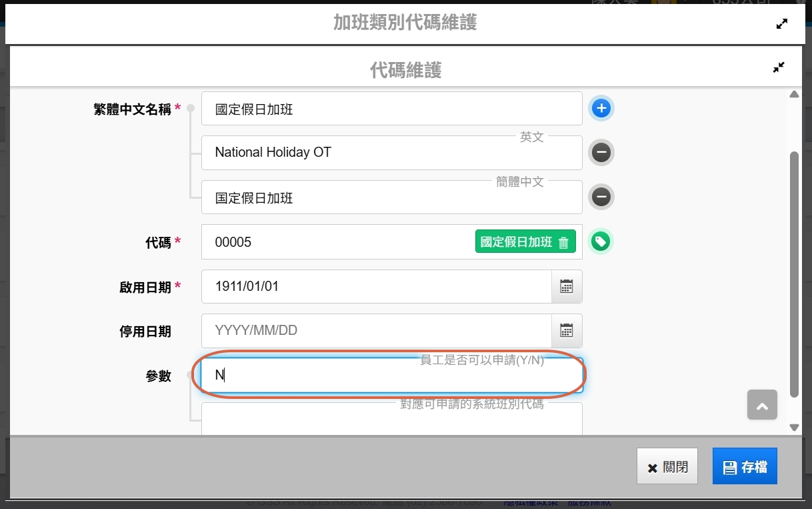Click the scrollbar down arrow in the form

tap(794, 427)
